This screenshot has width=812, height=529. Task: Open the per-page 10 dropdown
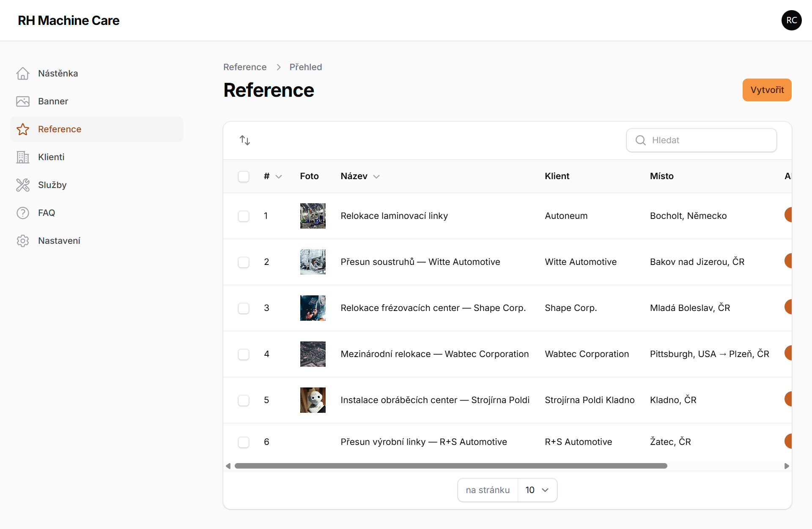[x=537, y=490]
